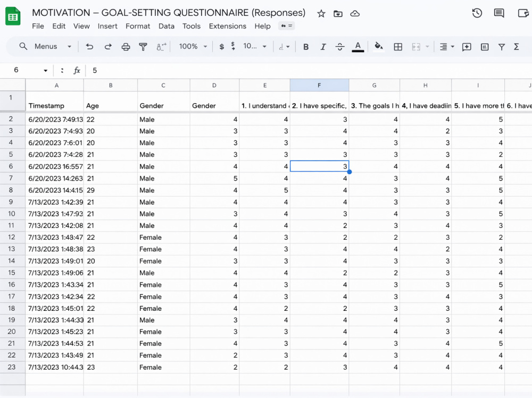Click the Age header cell

pos(111,101)
